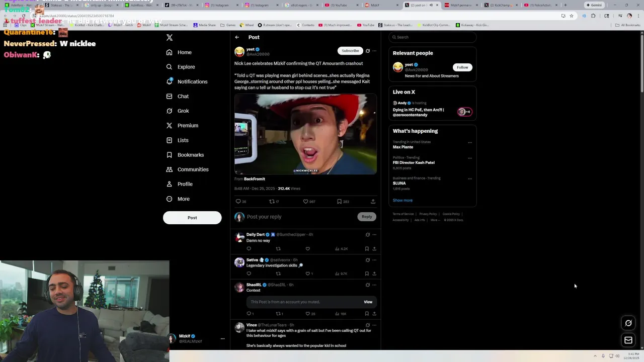Play the Nick Lee video thumbnail
The height and width of the screenshot is (362, 644).
(305, 134)
